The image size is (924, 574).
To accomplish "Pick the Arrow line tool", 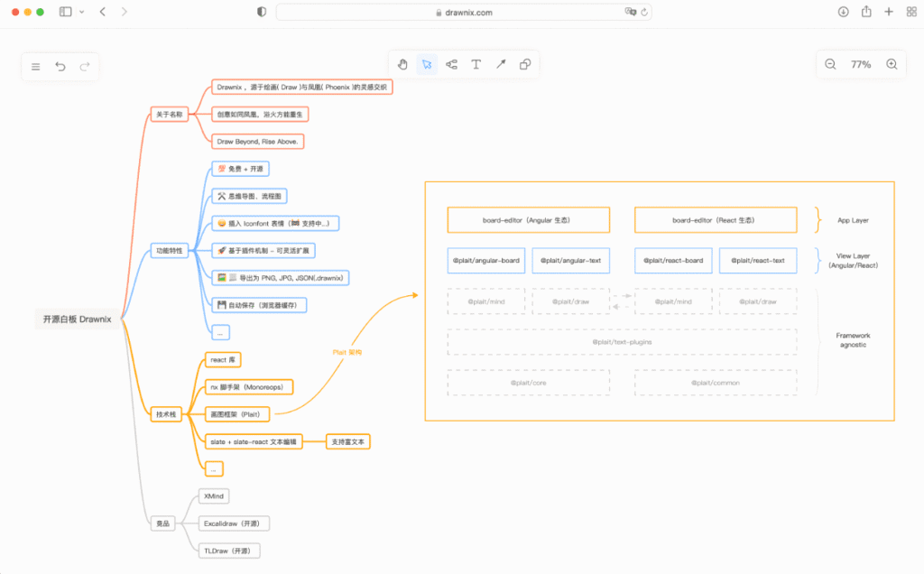I will (501, 64).
